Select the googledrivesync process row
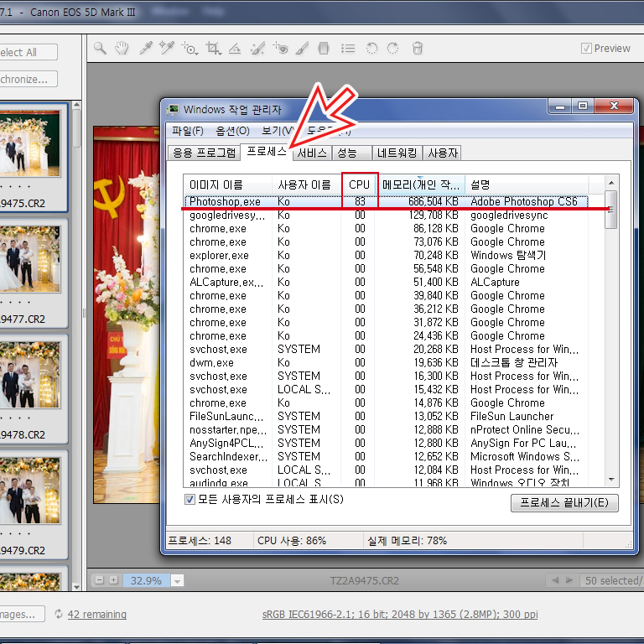The height and width of the screenshot is (644, 644). [387, 216]
